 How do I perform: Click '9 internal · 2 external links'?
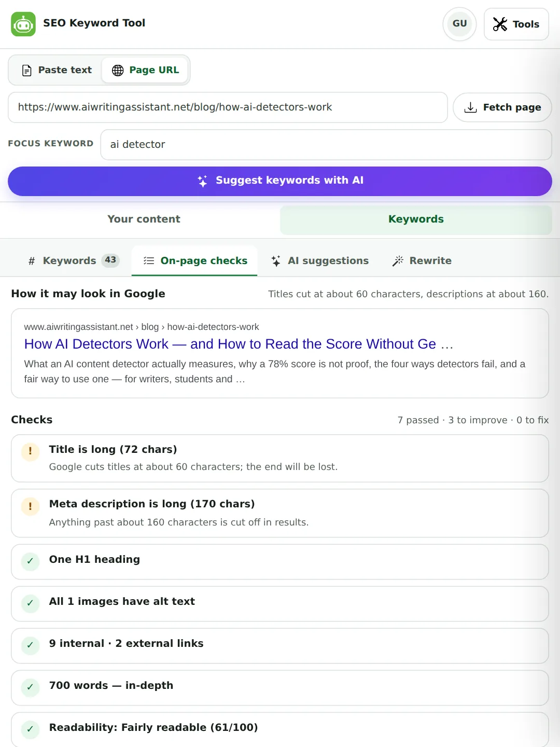(126, 644)
